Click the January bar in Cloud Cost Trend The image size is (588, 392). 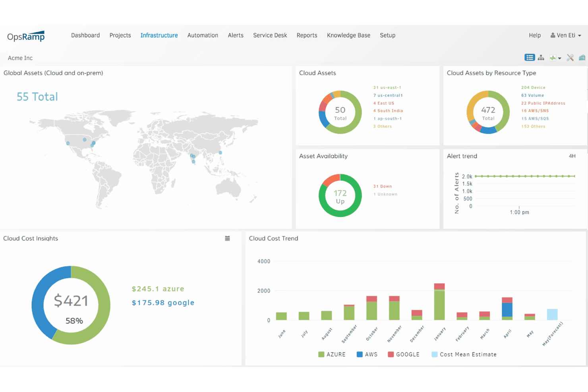click(x=439, y=302)
